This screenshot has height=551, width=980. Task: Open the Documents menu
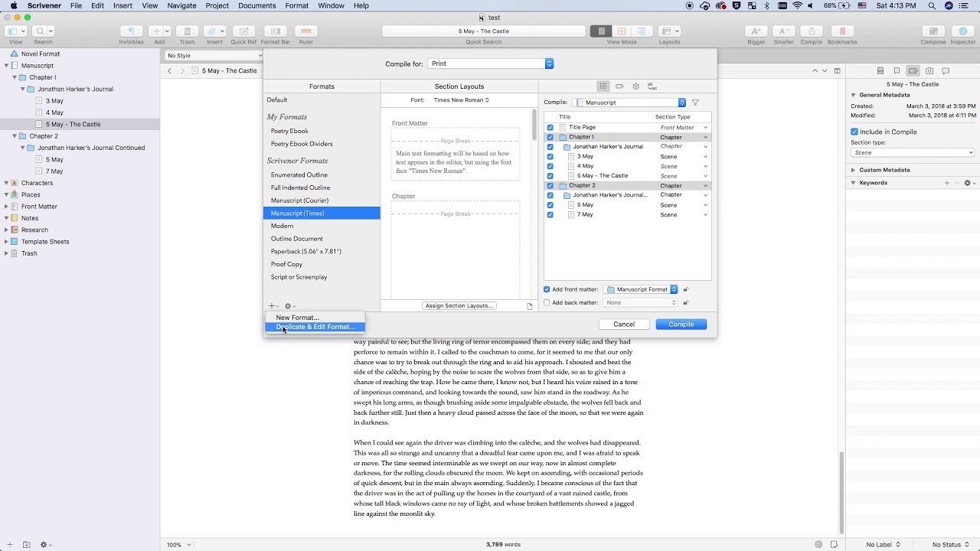pos(256,5)
